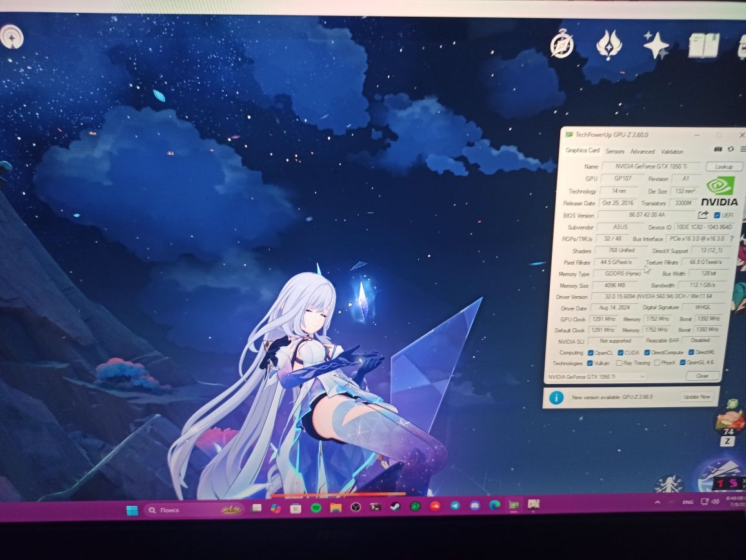Toggle the Ray Tracing checkbox
Screen dimensions: 746x560
(x=619, y=363)
